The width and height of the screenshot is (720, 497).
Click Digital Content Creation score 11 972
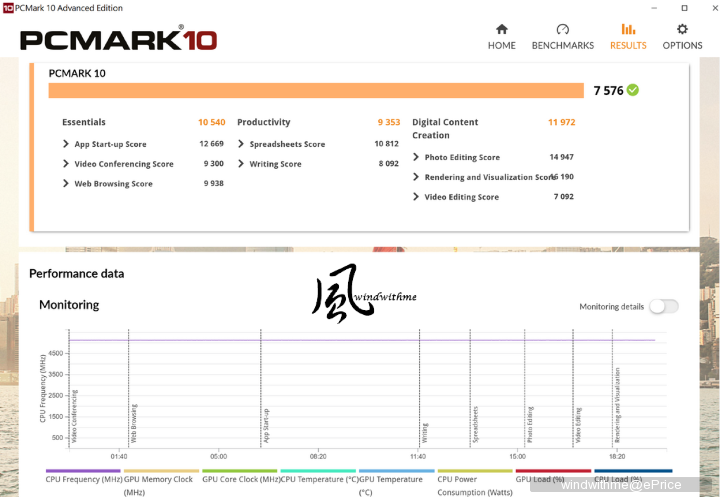tap(562, 122)
